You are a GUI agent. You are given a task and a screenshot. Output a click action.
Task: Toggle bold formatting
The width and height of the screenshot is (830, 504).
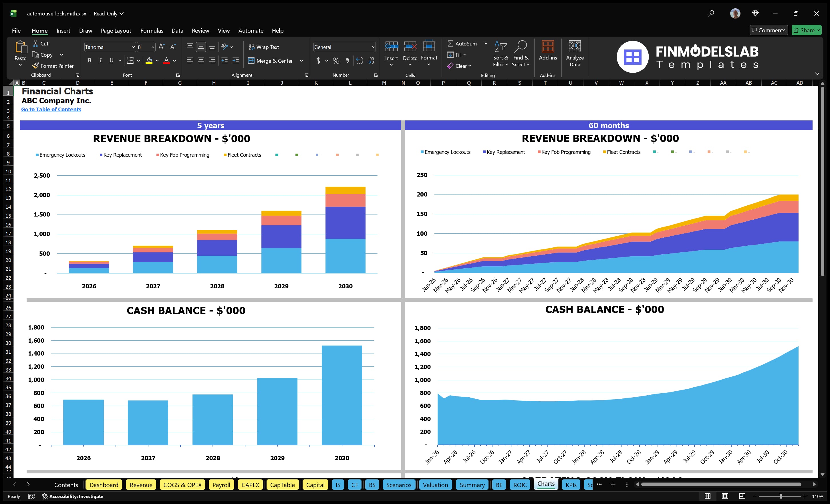point(89,60)
